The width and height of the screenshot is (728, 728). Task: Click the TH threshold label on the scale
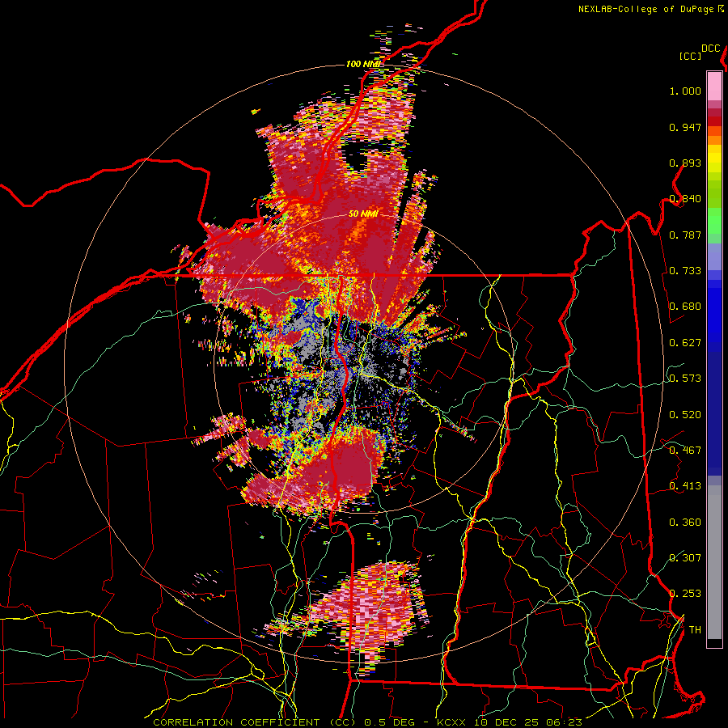(x=695, y=630)
